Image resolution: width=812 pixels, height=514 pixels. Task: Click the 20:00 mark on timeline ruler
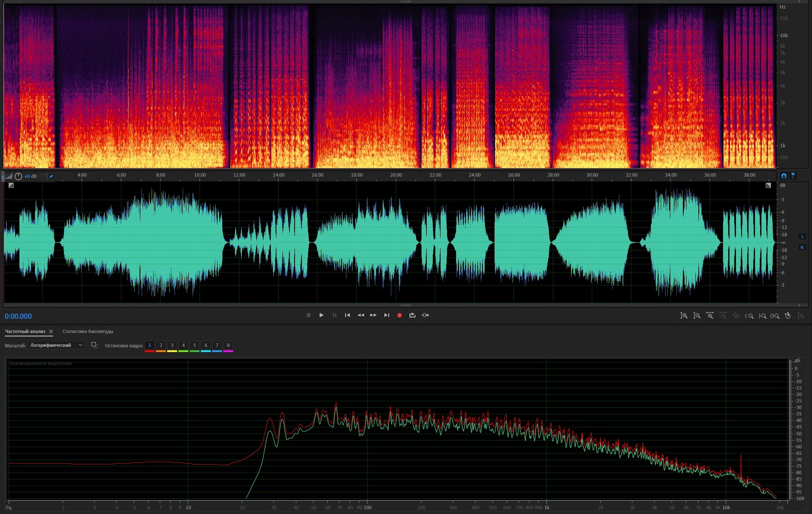396,175
